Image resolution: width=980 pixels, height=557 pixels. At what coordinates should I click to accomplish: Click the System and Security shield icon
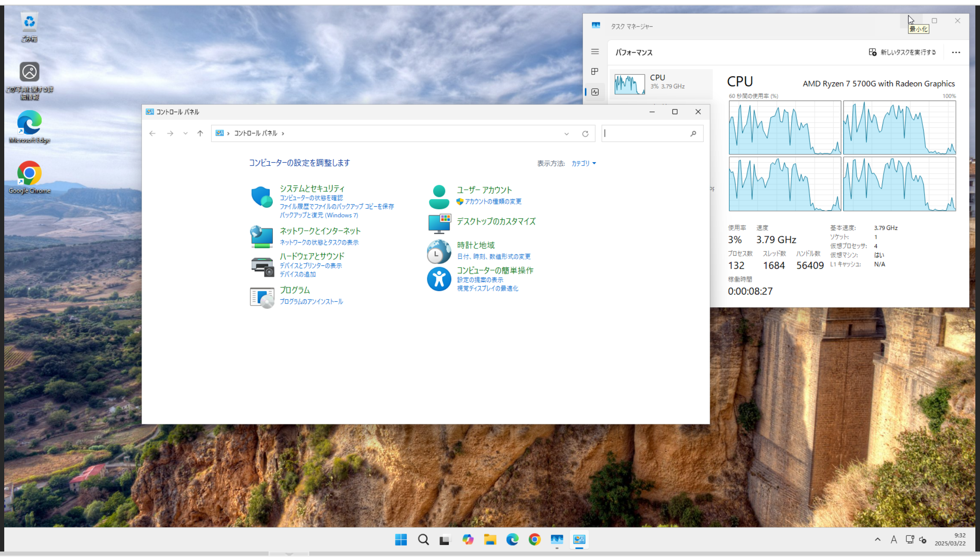pyautogui.click(x=261, y=197)
